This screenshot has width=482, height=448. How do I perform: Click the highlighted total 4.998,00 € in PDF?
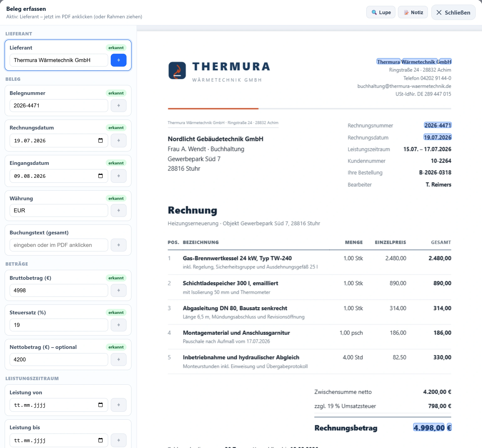coord(432,427)
